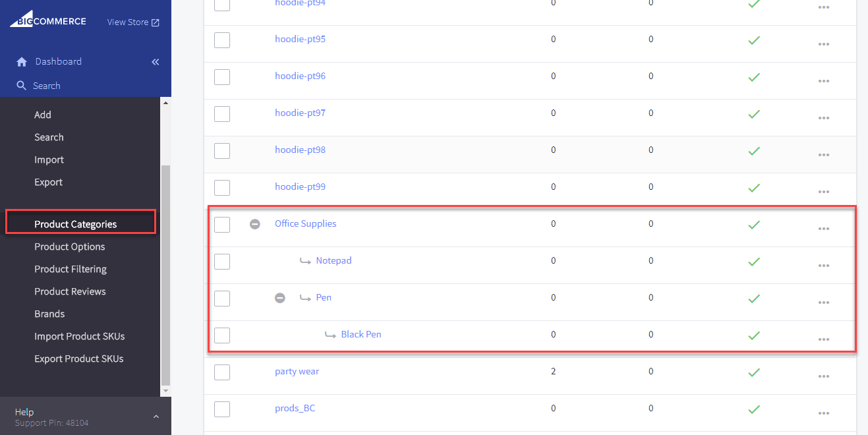Open the View Store link
The height and width of the screenshot is (435, 868).
tap(133, 22)
